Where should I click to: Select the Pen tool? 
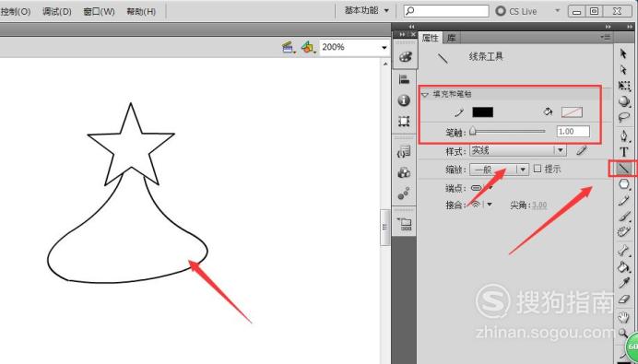624,135
